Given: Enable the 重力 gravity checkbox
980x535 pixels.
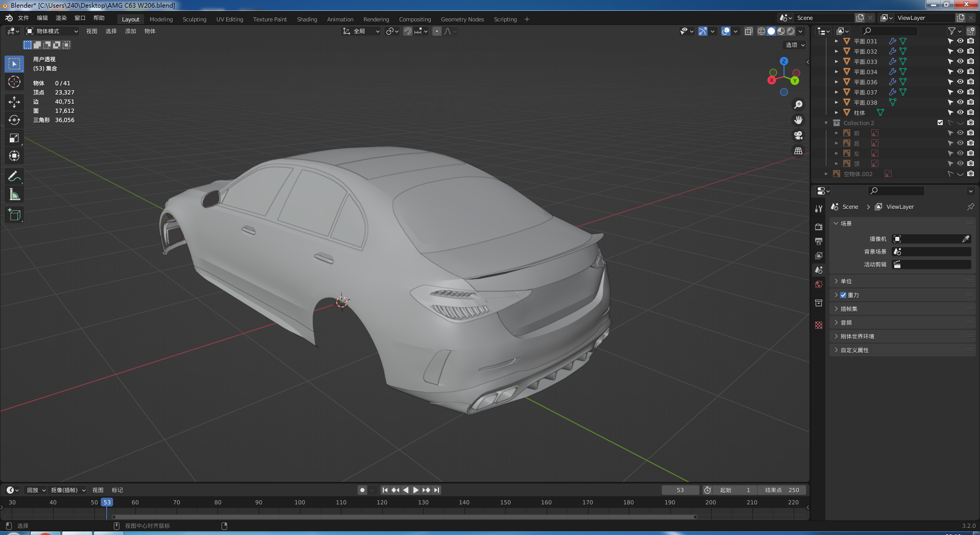Looking at the screenshot, I should [843, 295].
